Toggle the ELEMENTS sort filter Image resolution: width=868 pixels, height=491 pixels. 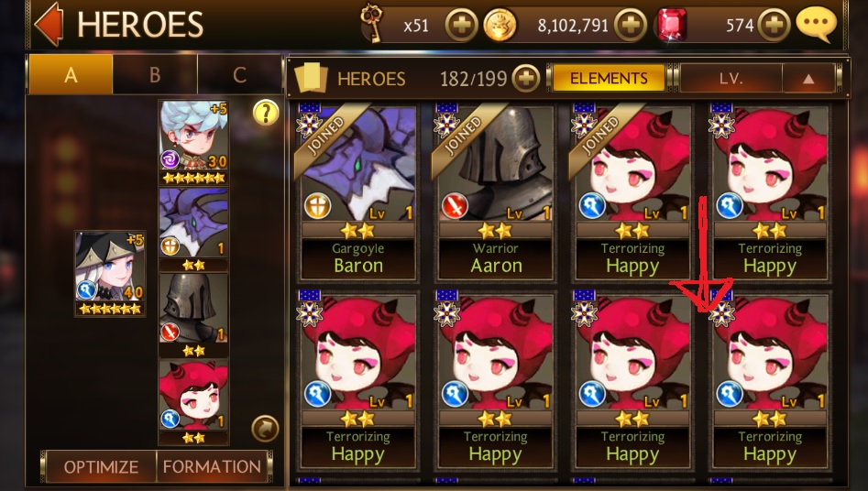(x=609, y=78)
